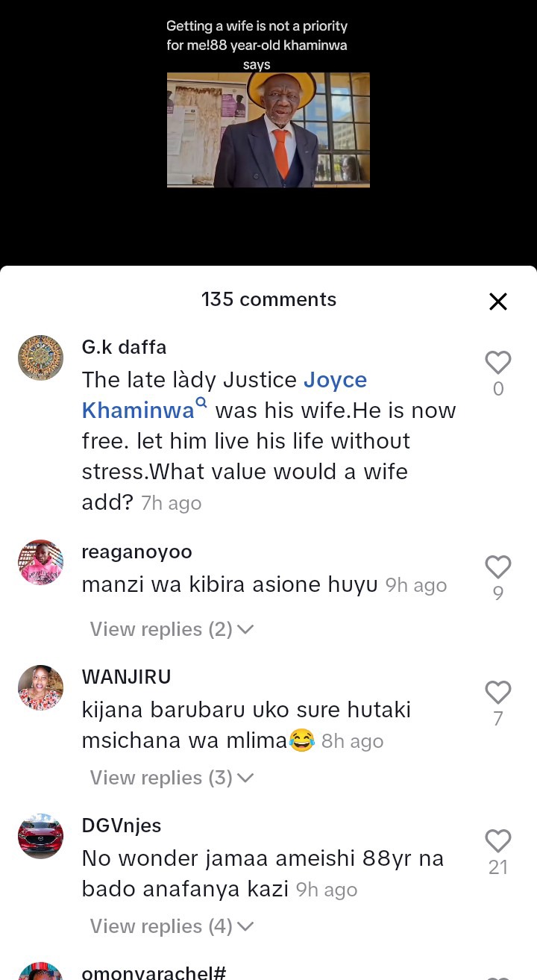The image size is (537, 980).
Task: Tap the video thumbnail of the man in yellow hat
Action: [268, 130]
